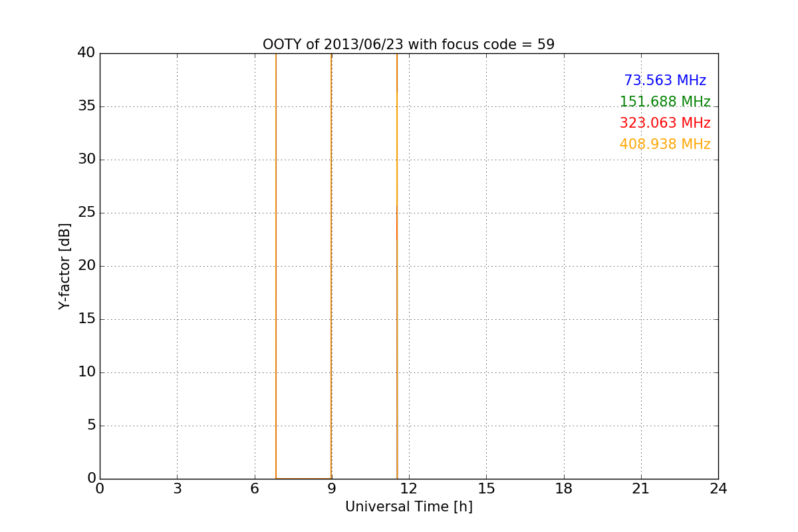This screenshot has width=798, height=532.
Task: Select the orange '408.938 MHz' legend label
Action: pyautogui.click(x=665, y=144)
